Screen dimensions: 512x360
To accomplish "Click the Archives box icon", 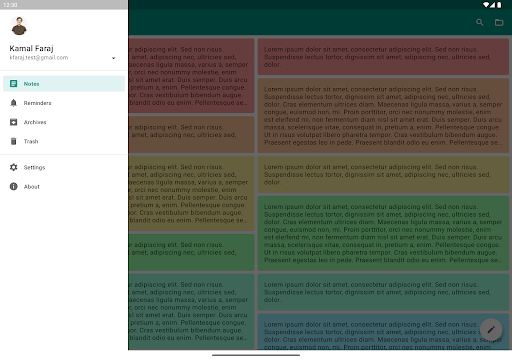I will (x=13, y=122).
